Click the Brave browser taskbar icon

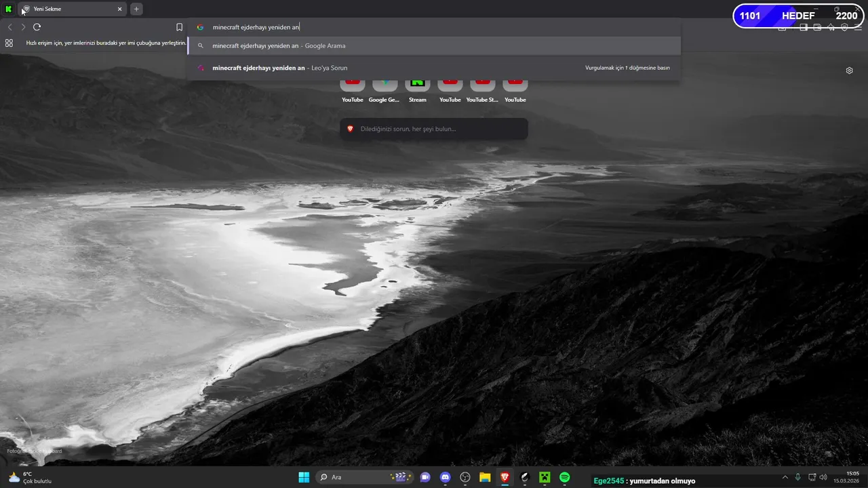505,477
